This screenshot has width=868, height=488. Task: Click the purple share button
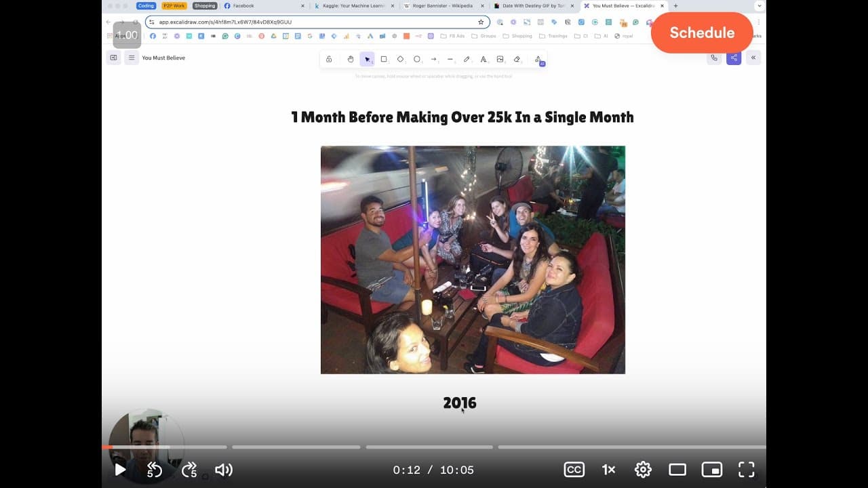pyautogui.click(x=734, y=58)
